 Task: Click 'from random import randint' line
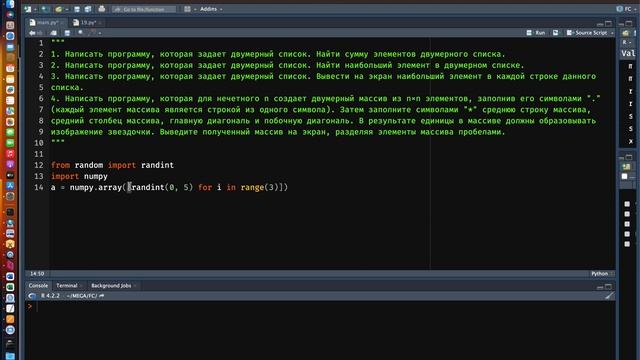[x=112, y=165]
